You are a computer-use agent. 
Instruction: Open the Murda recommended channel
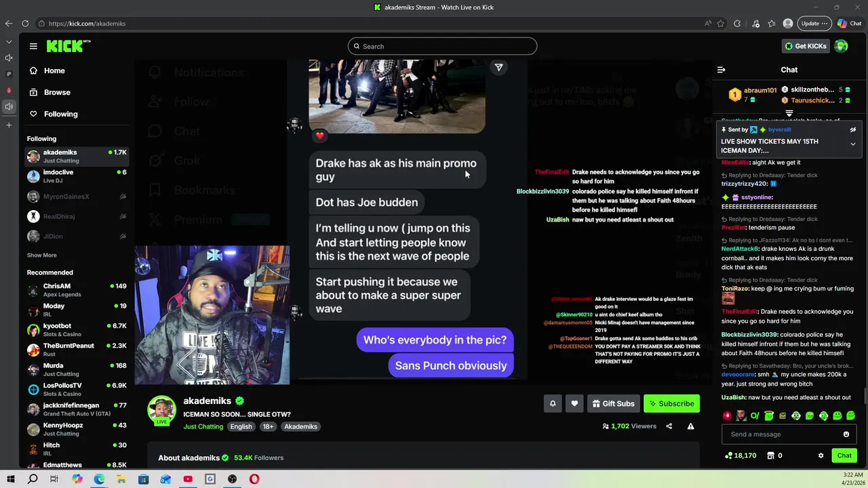(77, 369)
